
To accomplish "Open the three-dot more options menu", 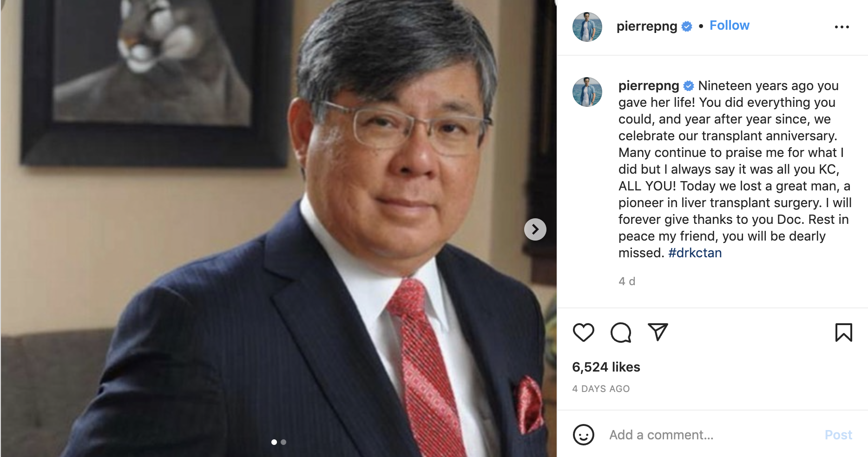I will tap(842, 27).
